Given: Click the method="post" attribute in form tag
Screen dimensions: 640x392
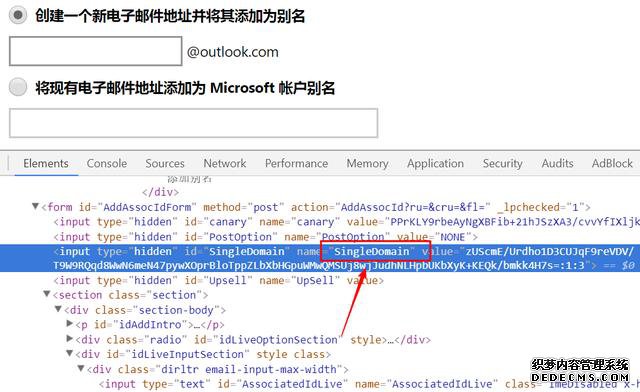Looking at the screenshot, I should 244,207.
